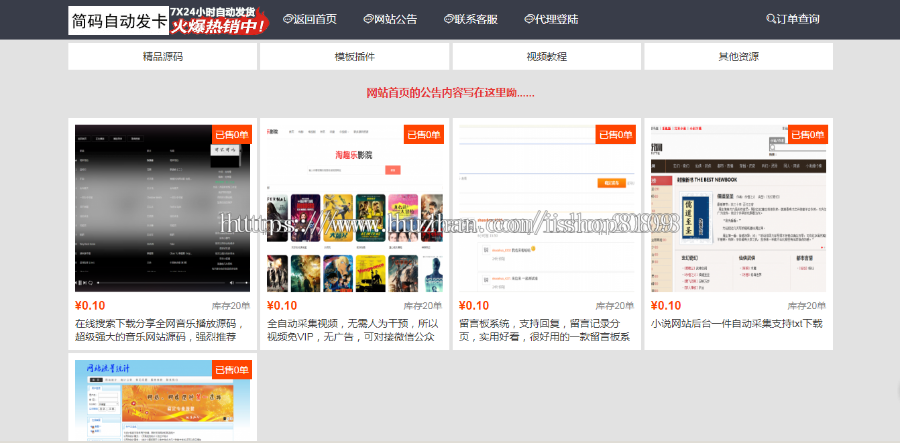Click 库存20单 on the novel site card

(807, 306)
